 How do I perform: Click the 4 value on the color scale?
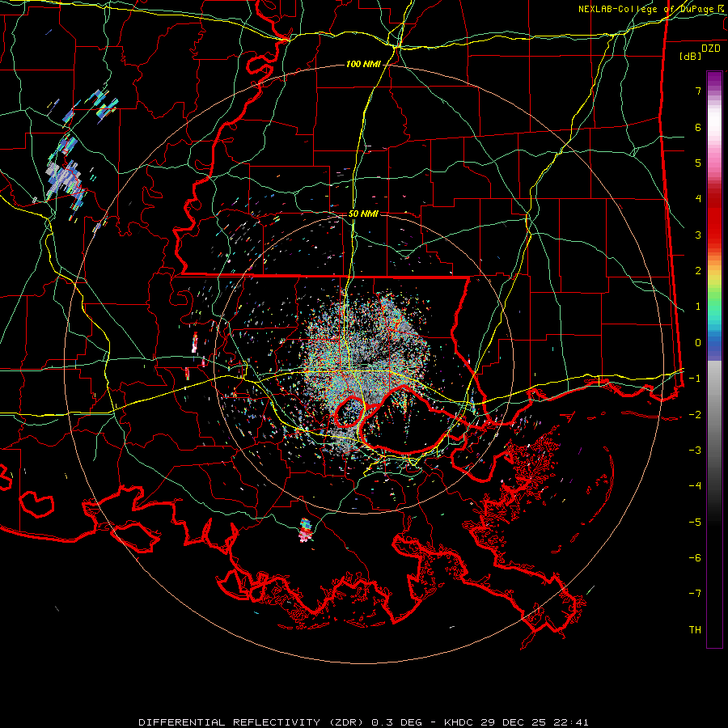pyautogui.click(x=698, y=199)
